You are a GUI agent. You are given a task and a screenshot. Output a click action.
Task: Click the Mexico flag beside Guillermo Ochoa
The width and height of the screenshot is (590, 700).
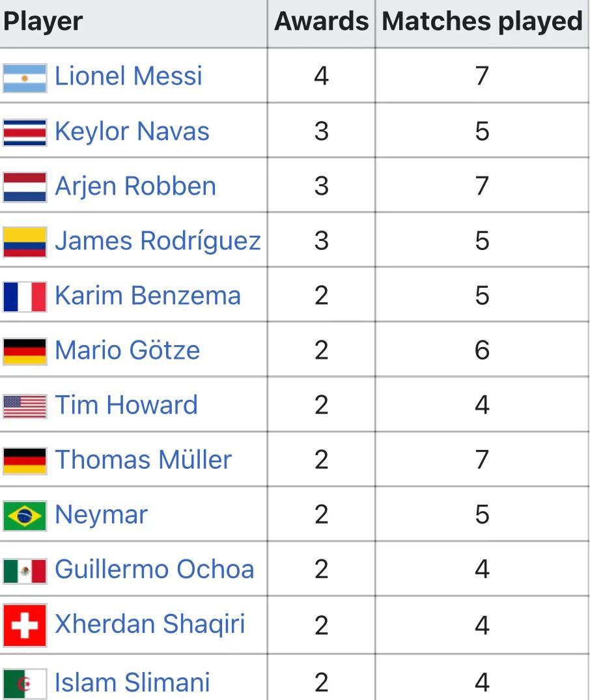(x=25, y=570)
